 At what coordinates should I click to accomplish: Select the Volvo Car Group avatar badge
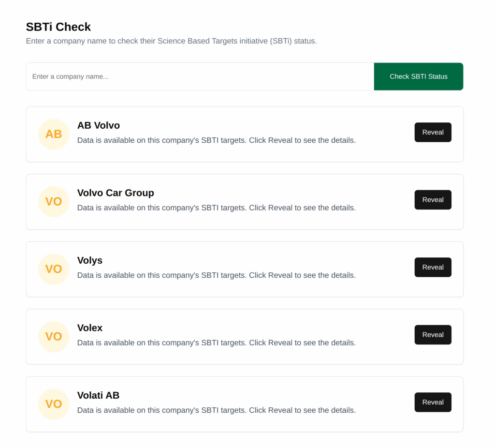54,202
